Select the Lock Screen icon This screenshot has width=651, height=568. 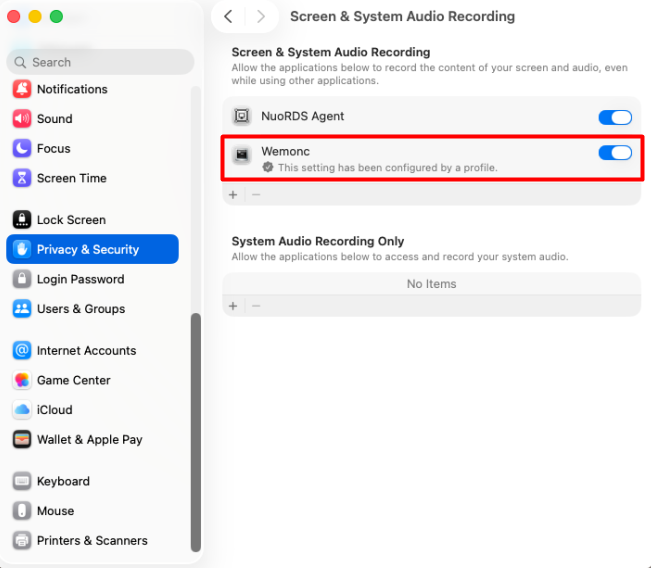click(22, 220)
